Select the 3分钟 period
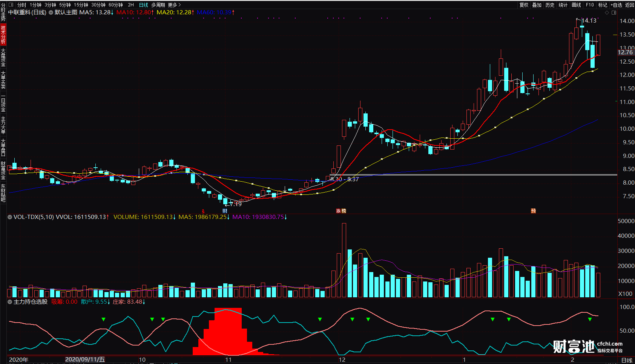This screenshot has height=364, width=635. point(50,5)
